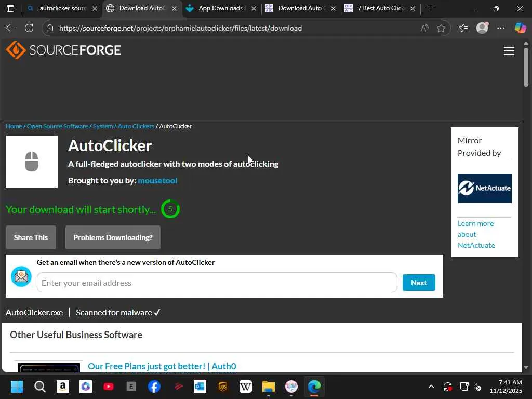Viewport: 532px width, 399px height.
Task: Open the Auth0 Free Plans ad link
Action: (x=162, y=366)
